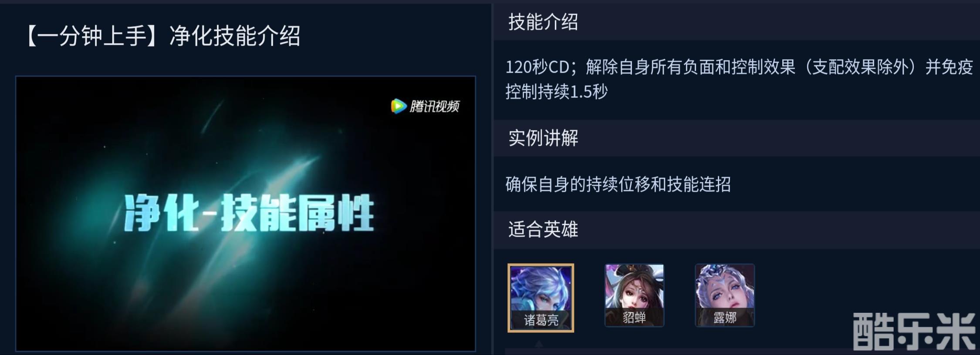980x355 pixels.
Task: Click the 控制持续1.5秒 description line
Action: (556, 91)
